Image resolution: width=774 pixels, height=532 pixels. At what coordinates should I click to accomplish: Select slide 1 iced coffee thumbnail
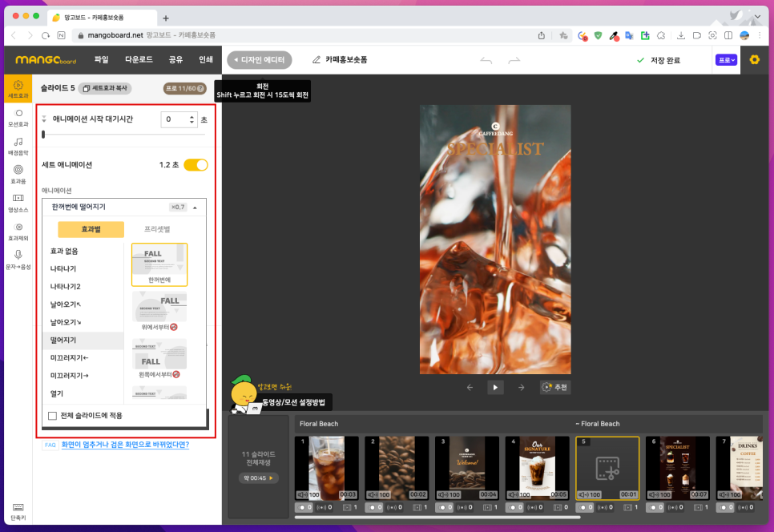[x=327, y=468]
